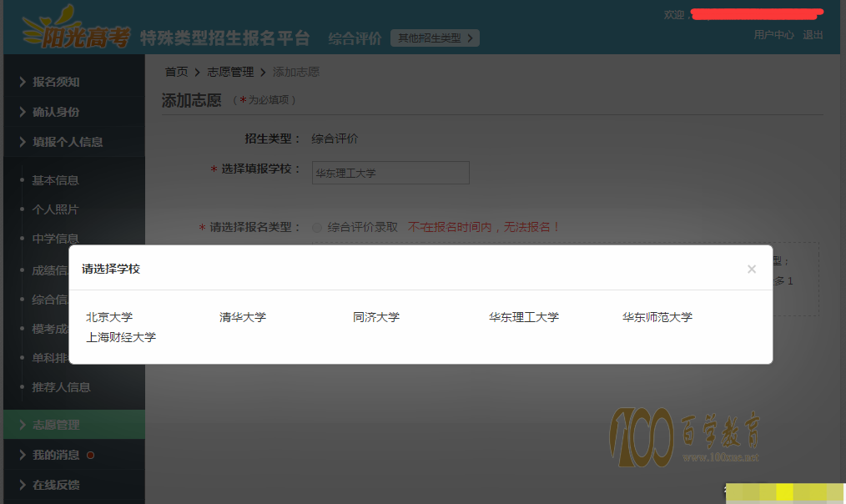Choose 华东师范大学 from the school list
Screen dimensions: 846x504
coord(657,317)
